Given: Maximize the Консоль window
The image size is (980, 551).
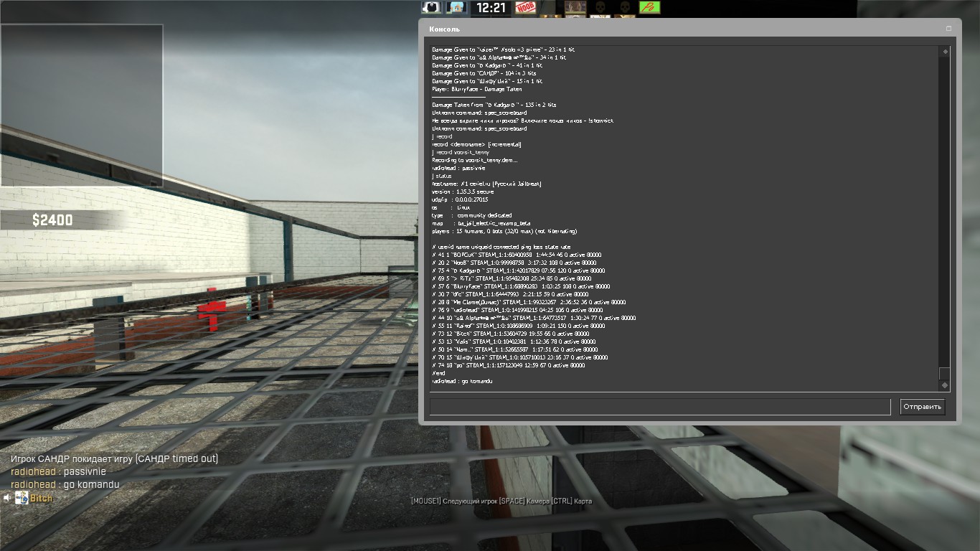Looking at the screenshot, I should (948, 29).
